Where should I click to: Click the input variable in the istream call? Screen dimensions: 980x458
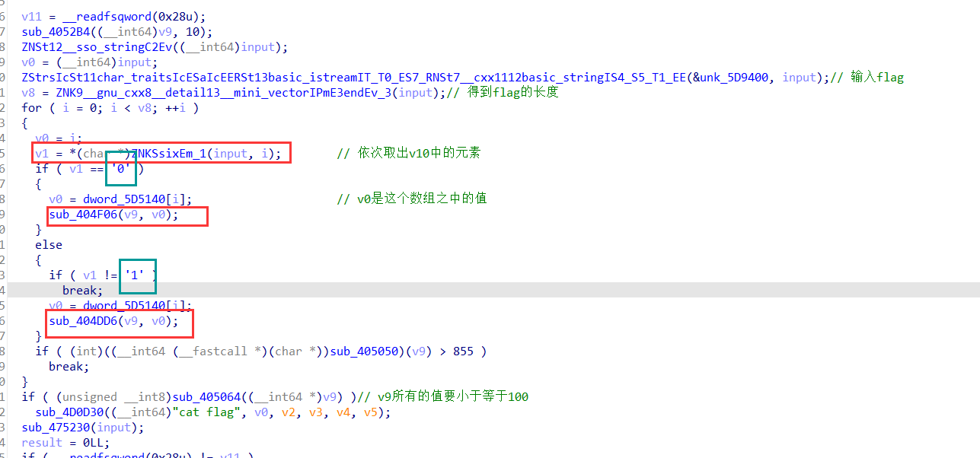point(798,77)
